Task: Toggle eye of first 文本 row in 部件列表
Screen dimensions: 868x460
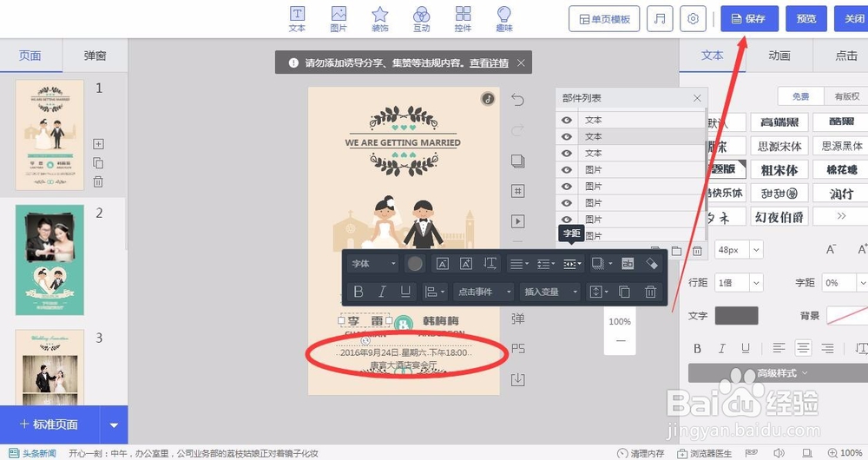Action: click(566, 120)
